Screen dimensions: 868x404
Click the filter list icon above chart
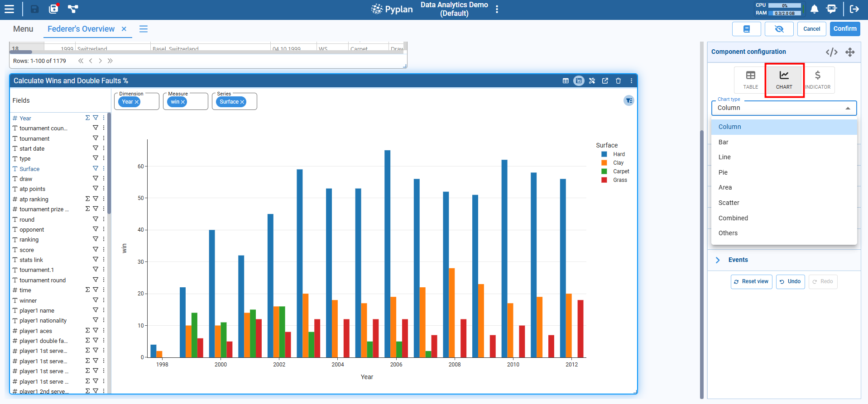pyautogui.click(x=628, y=100)
